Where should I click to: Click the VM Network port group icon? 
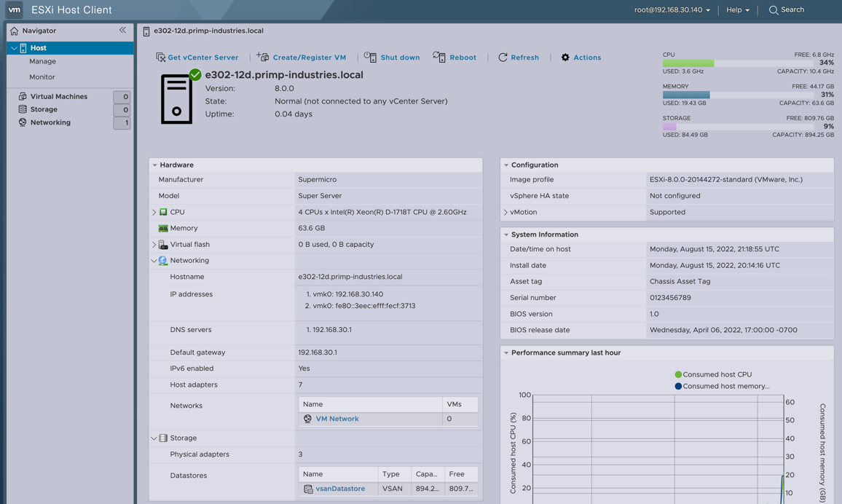coord(307,419)
